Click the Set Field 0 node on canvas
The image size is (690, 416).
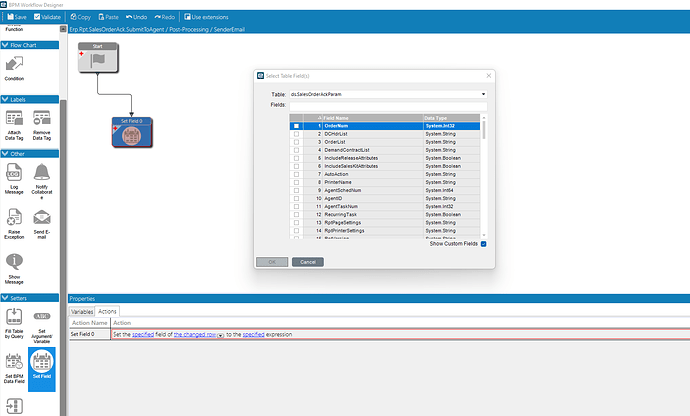[x=132, y=132]
